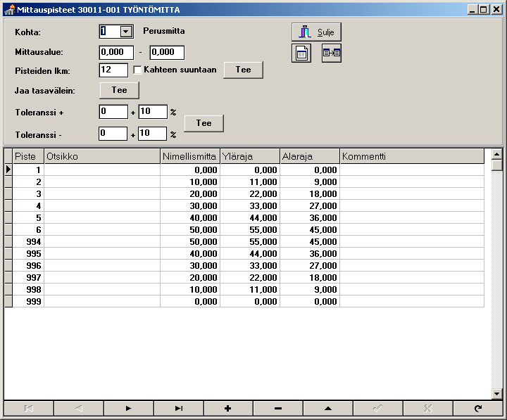Post changes with checkmark navigator icon
507x420 pixels.
(x=378, y=408)
